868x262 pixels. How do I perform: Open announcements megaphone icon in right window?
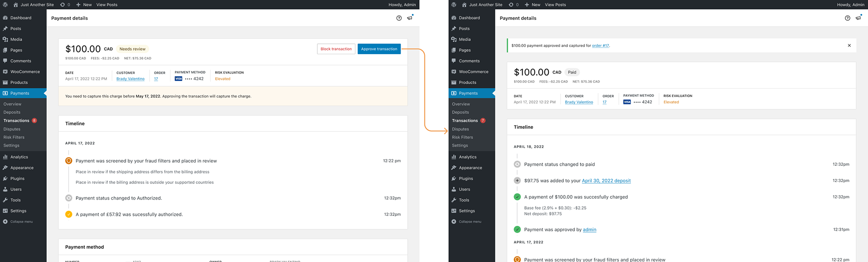[858, 18]
